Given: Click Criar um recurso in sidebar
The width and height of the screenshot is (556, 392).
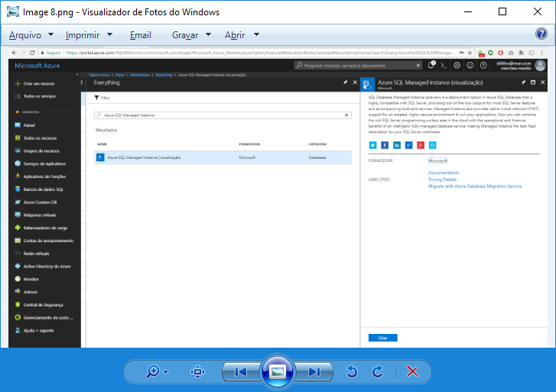Looking at the screenshot, I should (x=38, y=83).
